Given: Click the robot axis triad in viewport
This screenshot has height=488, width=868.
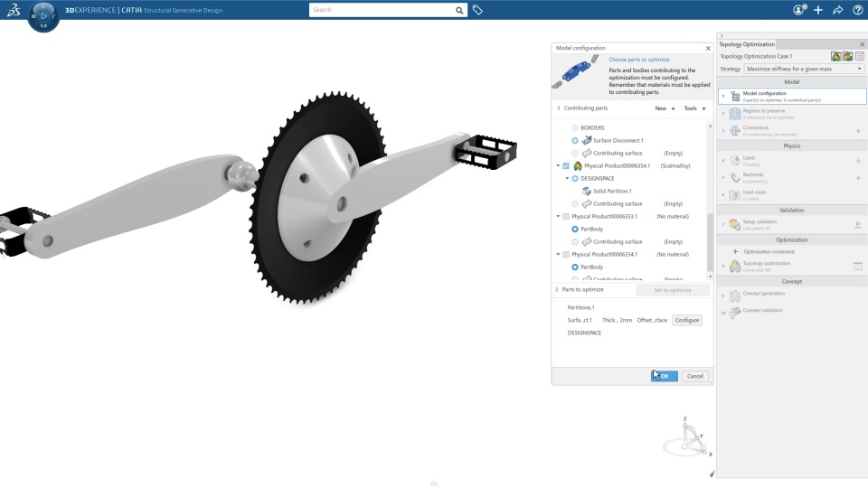Looking at the screenshot, I should [x=688, y=437].
